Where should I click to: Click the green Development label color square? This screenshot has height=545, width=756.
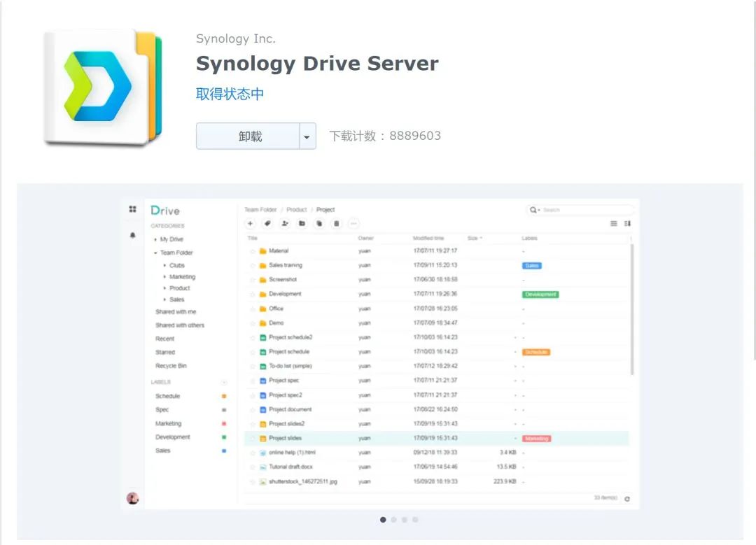(x=224, y=437)
